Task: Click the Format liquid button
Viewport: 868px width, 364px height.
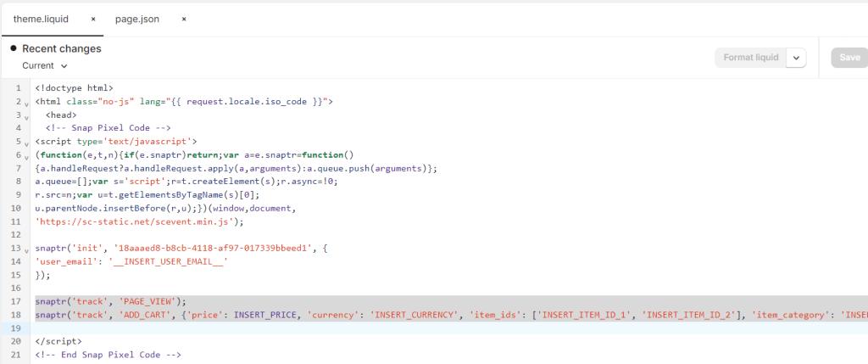Action: 751,58
